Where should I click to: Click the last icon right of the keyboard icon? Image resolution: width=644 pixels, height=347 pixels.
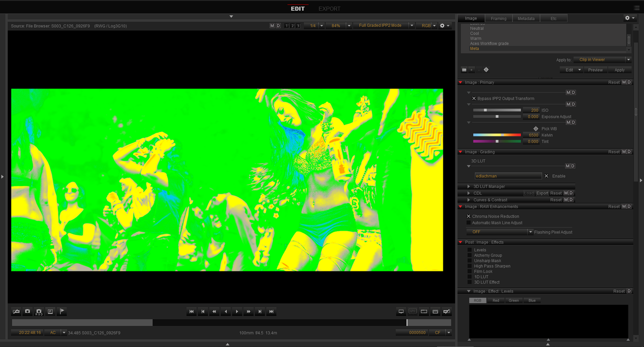click(447, 312)
